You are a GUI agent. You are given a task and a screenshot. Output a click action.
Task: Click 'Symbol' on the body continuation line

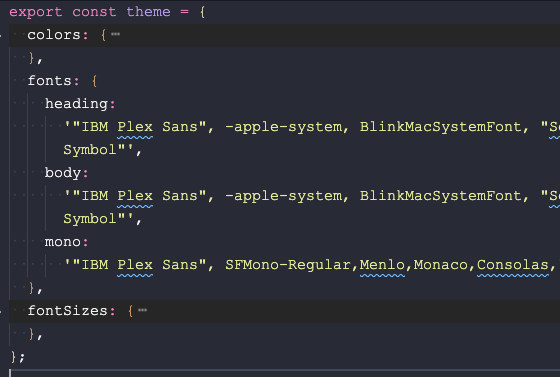90,219
